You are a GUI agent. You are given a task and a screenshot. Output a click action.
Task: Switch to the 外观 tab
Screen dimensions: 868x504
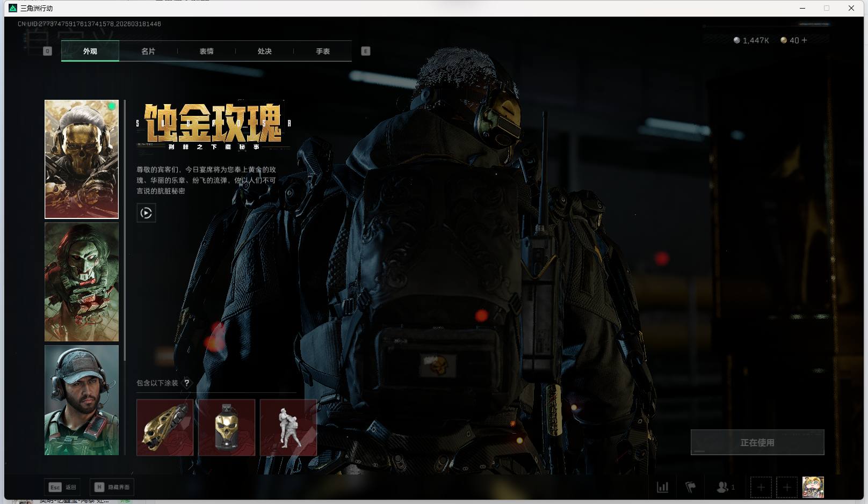pyautogui.click(x=90, y=51)
